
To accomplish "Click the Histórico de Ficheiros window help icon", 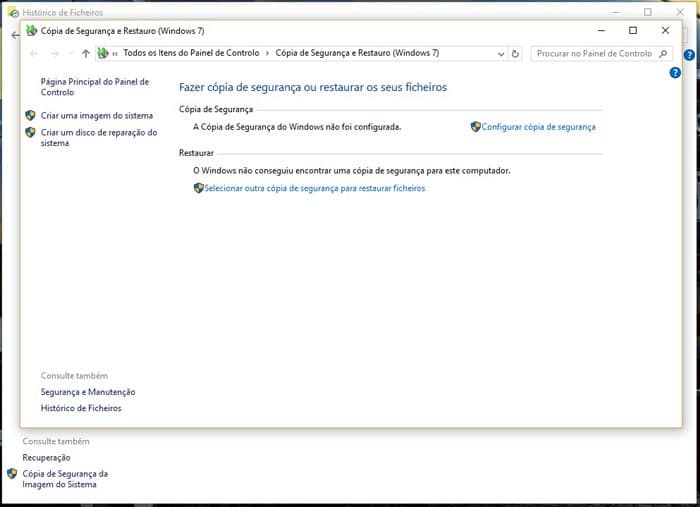I will 689,55.
